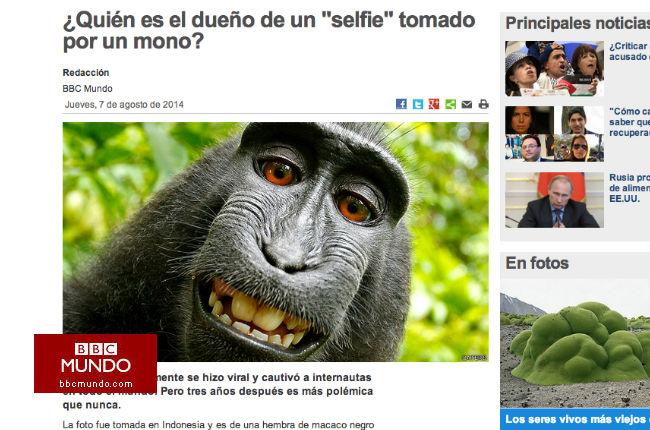Click the Google Plus share icon
The width and height of the screenshot is (650, 430).
tap(434, 104)
